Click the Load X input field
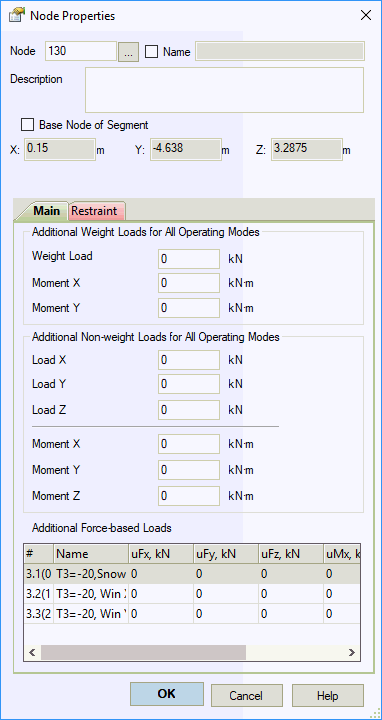The image size is (382, 720). pos(189,360)
